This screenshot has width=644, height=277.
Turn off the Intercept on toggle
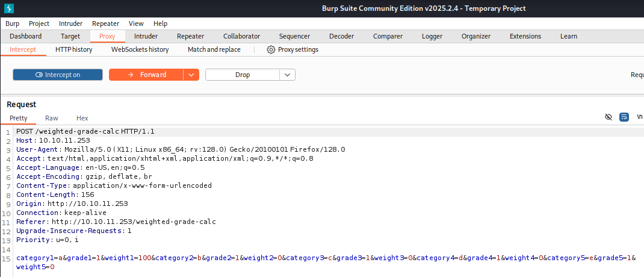click(x=58, y=75)
